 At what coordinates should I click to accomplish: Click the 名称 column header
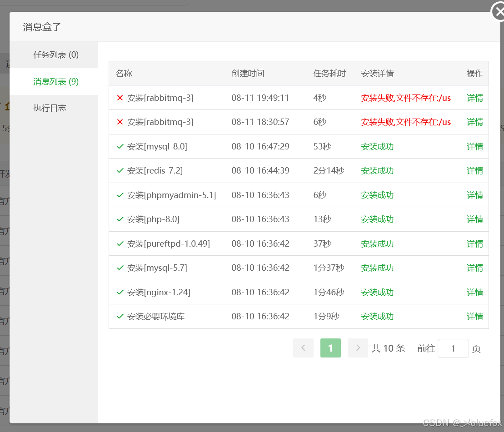point(124,74)
